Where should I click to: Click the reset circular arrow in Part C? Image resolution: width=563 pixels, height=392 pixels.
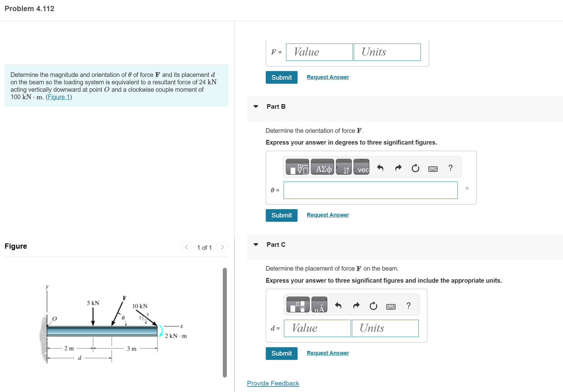(x=374, y=306)
